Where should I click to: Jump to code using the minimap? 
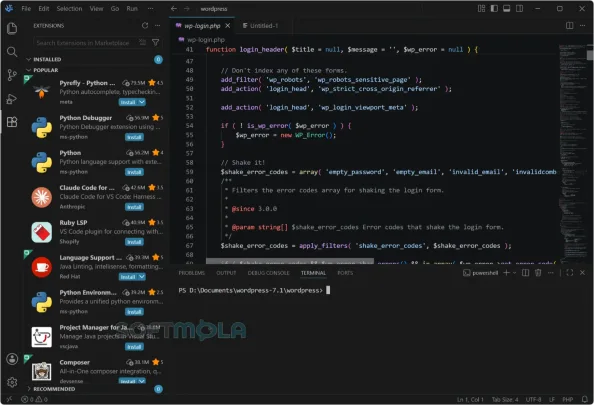(x=572, y=152)
